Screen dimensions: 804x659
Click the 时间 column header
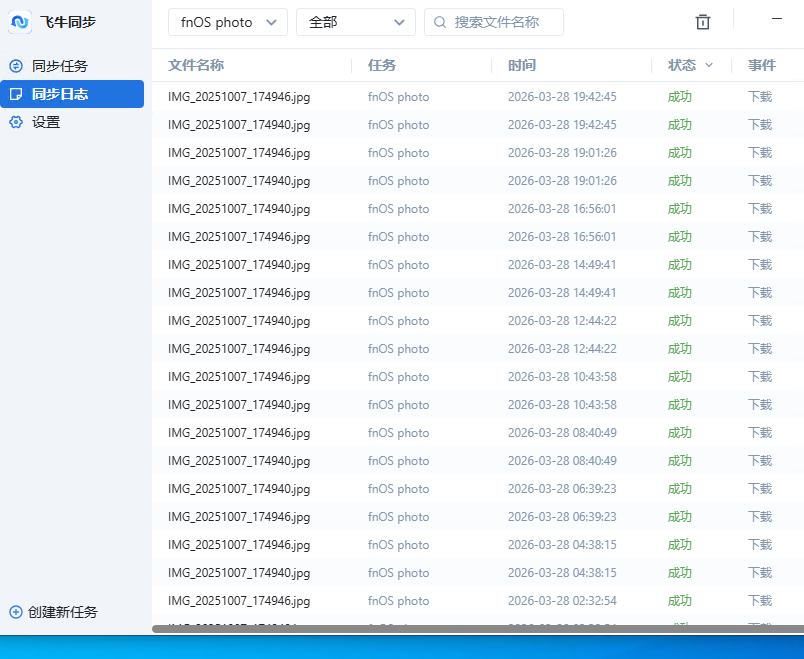pos(522,65)
